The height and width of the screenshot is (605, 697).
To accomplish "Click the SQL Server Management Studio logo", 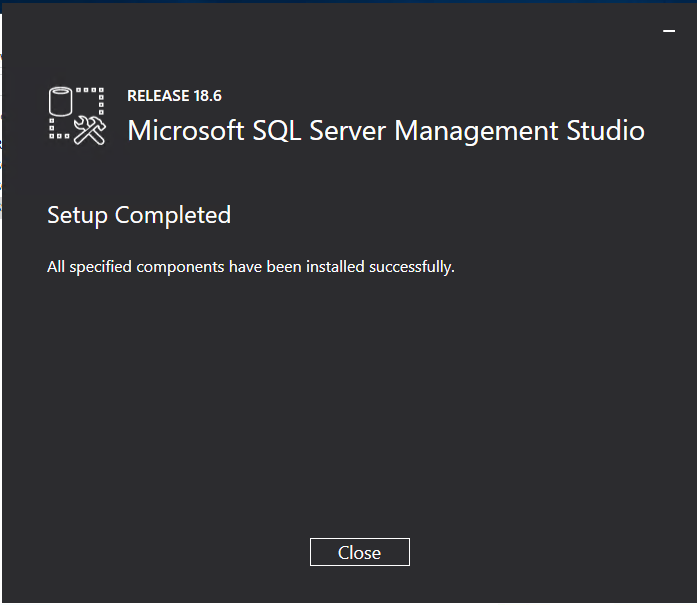I will pyautogui.click(x=77, y=115).
